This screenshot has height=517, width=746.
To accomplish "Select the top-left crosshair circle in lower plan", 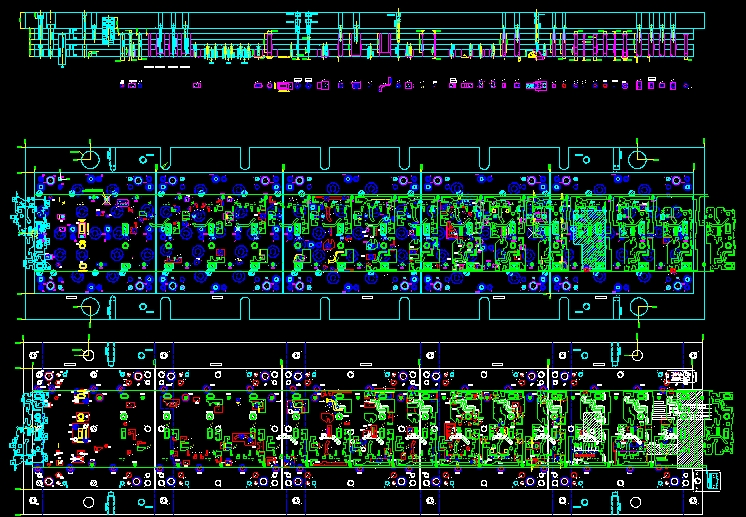I will (x=88, y=354).
